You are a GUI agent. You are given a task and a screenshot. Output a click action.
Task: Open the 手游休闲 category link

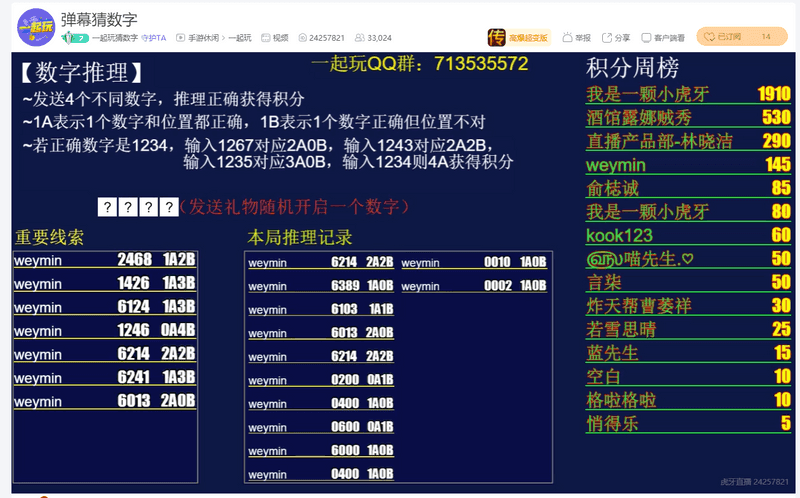pos(203,38)
